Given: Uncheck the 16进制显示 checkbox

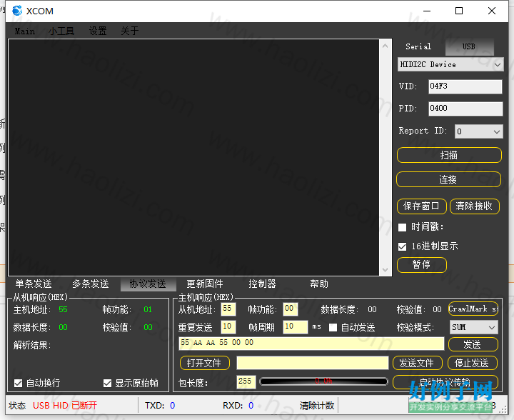Looking at the screenshot, I should tap(402, 246).
